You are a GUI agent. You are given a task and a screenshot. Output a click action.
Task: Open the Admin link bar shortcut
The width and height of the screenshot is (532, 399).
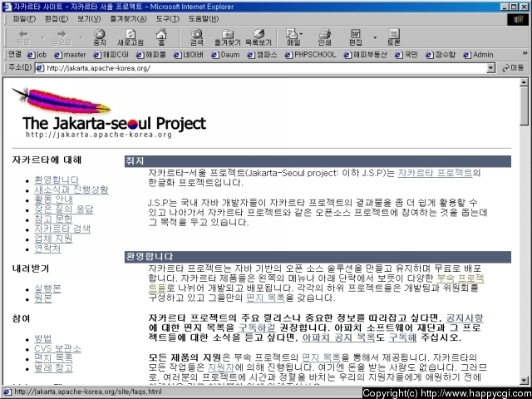[478, 55]
